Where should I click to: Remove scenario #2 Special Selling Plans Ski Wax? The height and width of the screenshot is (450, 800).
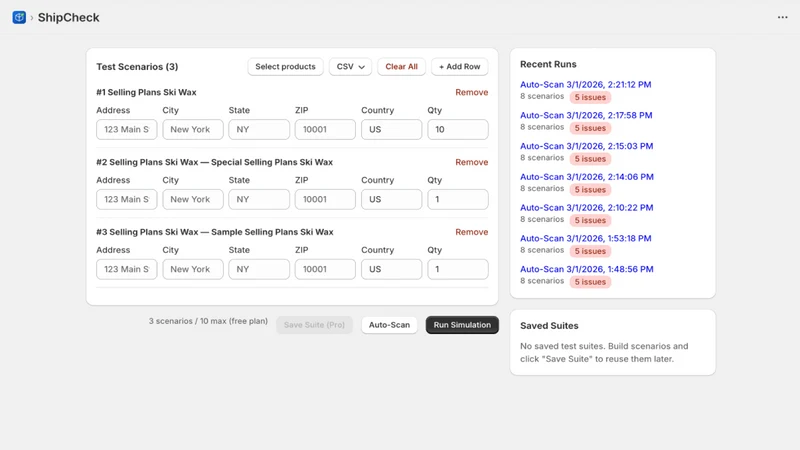pyautogui.click(x=471, y=162)
